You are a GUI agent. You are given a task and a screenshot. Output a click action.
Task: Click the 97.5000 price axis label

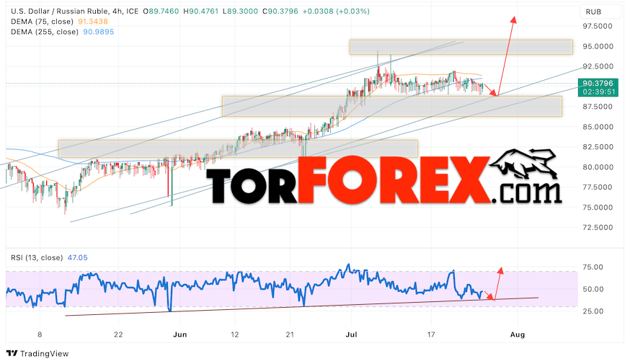pos(598,26)
